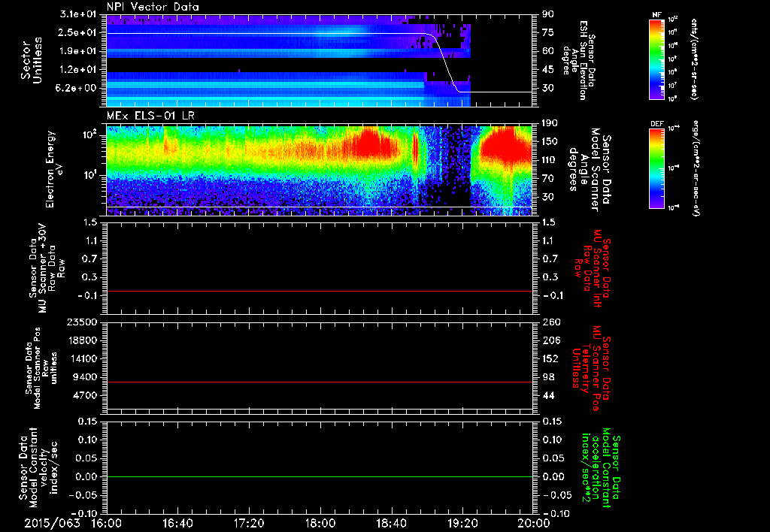Screen dimensions: 770x532
Task: Click the 206 telemetry tick value
Action: (x=550, y=340)
